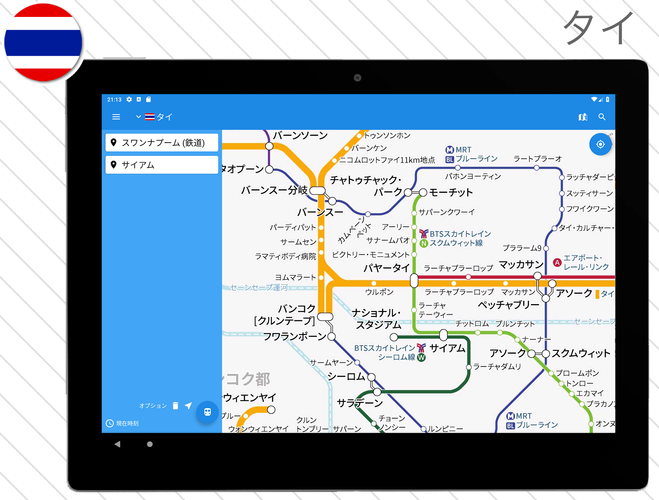The height and width of the screenshot is (500, 659).
Task: Set departure time with 現在時刻
Action: coord(122,423)
